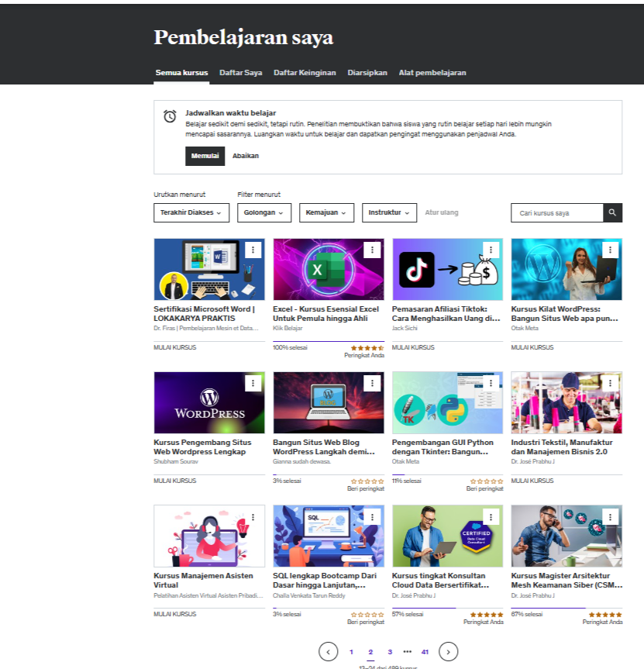
Task: Open three-dot menu on SQL lengkap Bootcamp card
Action: coord(372,517)
